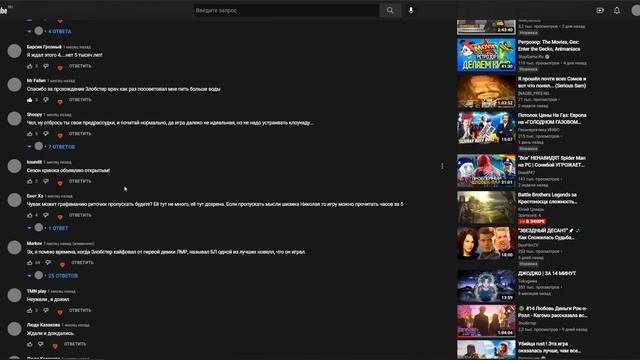Screen dimensions: 640x360
Task: Like the Mr Fallen comment
Action: (x=29, y=100)
